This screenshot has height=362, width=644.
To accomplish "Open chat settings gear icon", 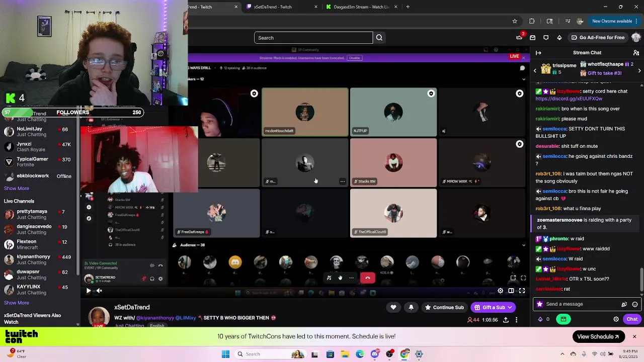I will [x=616, y=319].
